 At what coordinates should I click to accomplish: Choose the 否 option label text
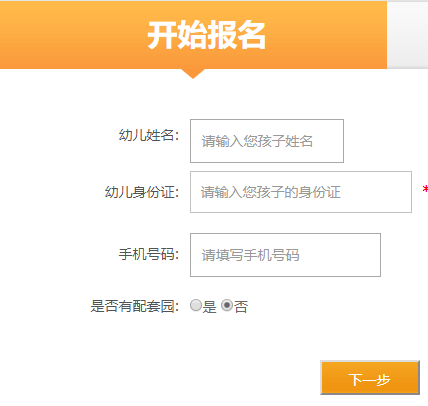pos(241,307)
